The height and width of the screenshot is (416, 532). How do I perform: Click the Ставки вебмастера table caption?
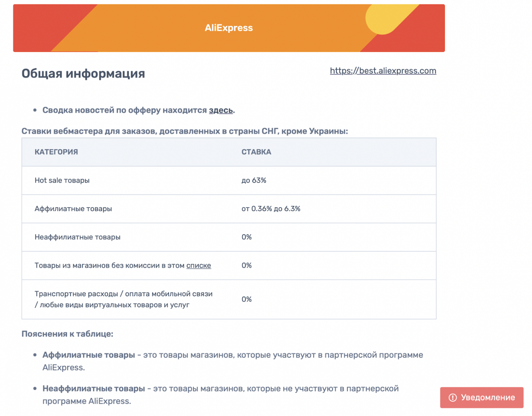185,131
